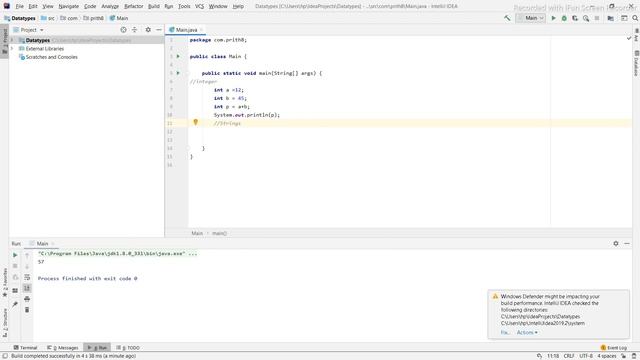Image resolution: width=640 pixels, height=360 pixels.
Task: Toggle the Project tool window side tab
Action: pos(4,41)
